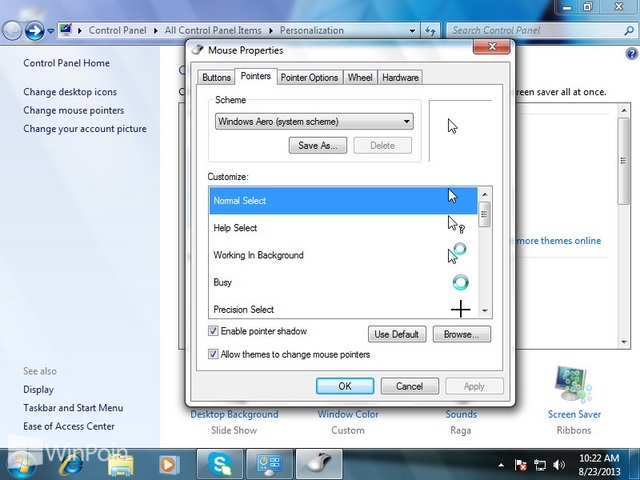Open Window Color link
Screen dimensions: 640x480
coord(348,414)
